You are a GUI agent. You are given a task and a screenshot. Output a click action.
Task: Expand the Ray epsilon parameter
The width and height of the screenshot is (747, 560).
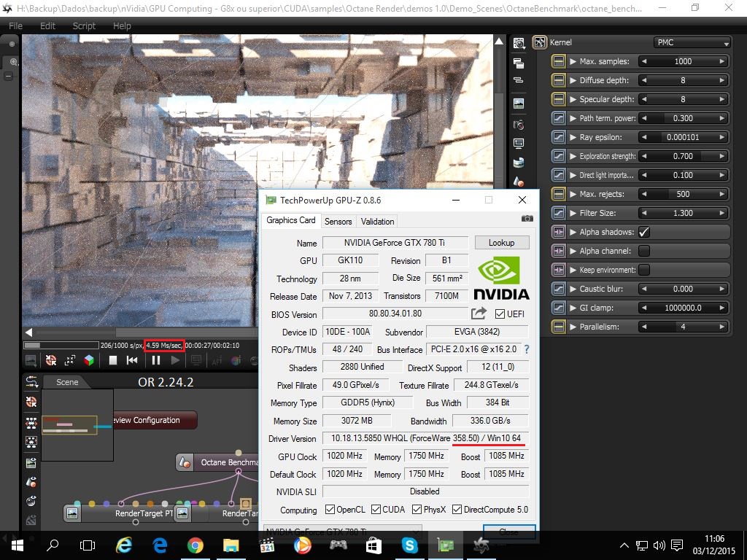point(573,137)
